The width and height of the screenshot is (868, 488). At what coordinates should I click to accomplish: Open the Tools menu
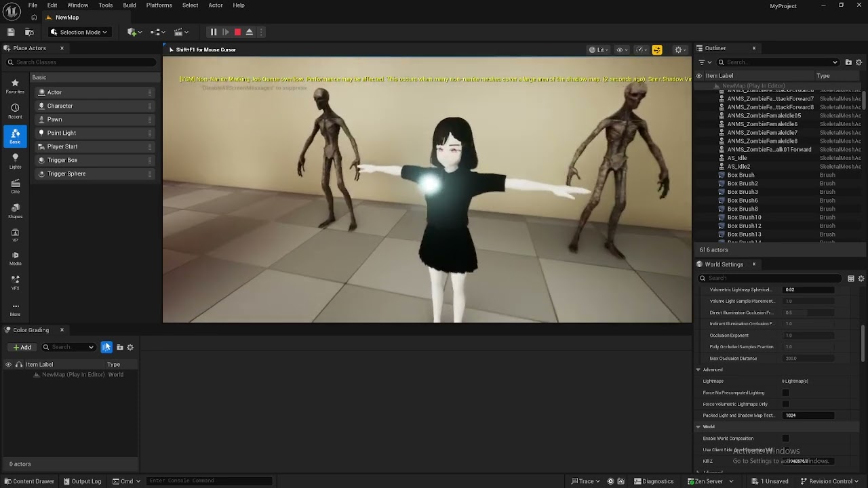(105, 5)
